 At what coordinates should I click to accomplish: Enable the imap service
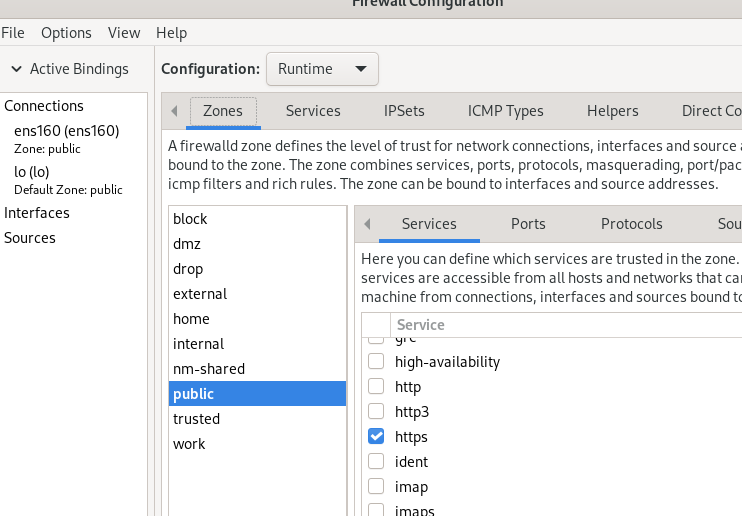[376, 487]
